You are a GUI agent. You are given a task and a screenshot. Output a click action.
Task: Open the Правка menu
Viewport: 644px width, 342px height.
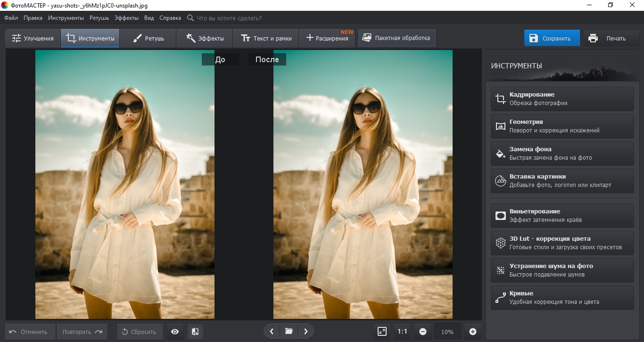pos(33,18)
